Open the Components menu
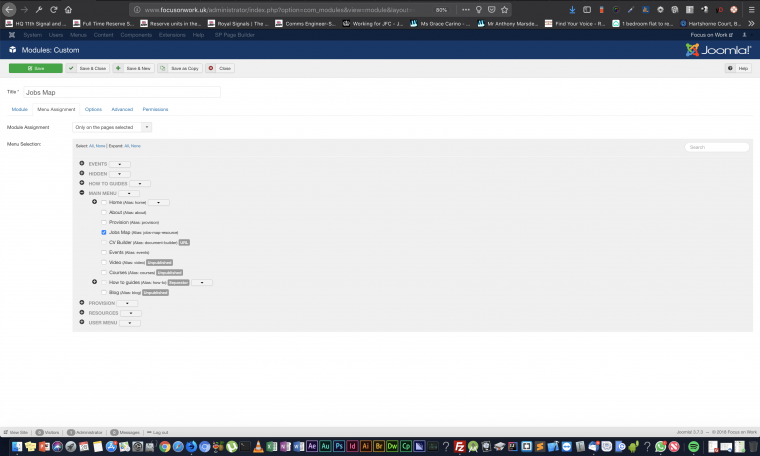 [x=136, y=35]
